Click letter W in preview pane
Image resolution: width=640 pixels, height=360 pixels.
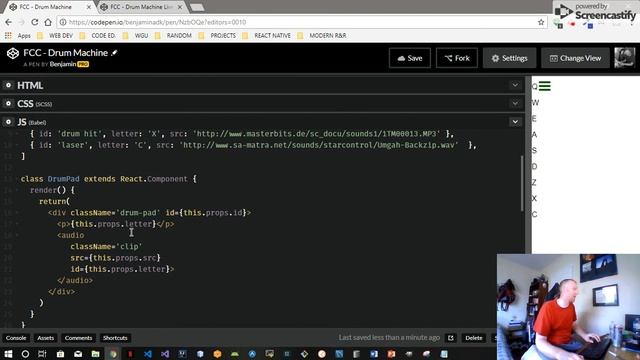535,102
